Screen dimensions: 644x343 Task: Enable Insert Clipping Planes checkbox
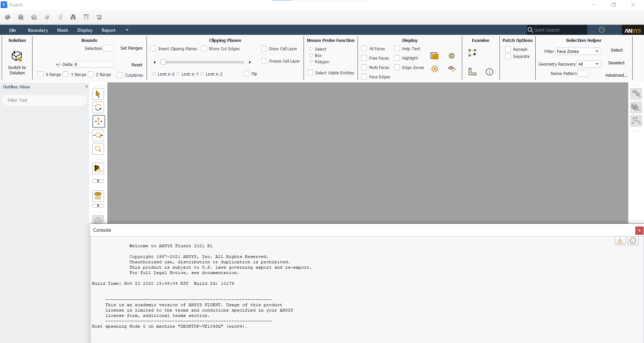(x=153, y=49)
